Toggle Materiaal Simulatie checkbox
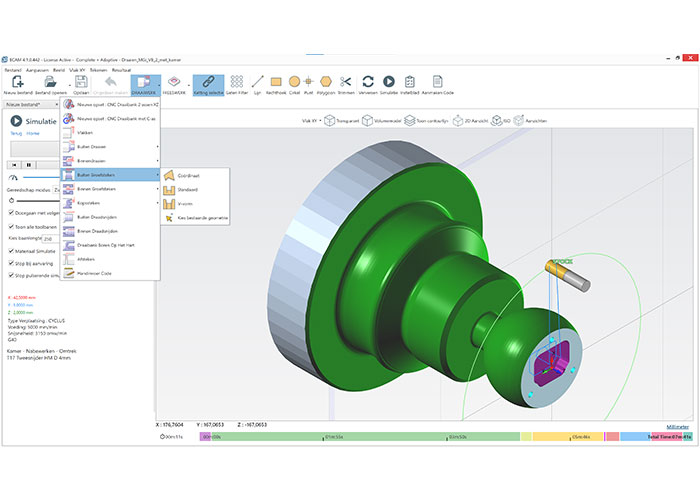 (x=11, y=250)
